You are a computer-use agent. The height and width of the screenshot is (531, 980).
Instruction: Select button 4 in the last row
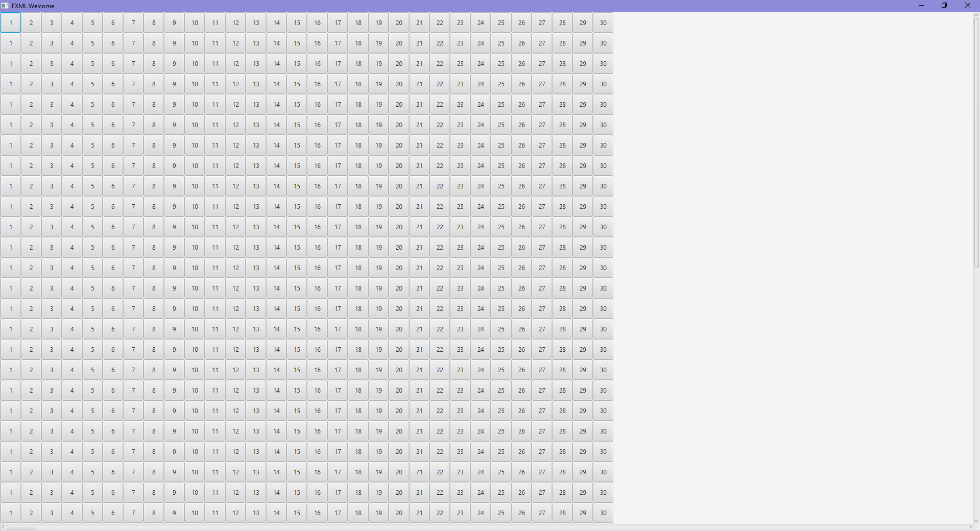tap(72, 513)
